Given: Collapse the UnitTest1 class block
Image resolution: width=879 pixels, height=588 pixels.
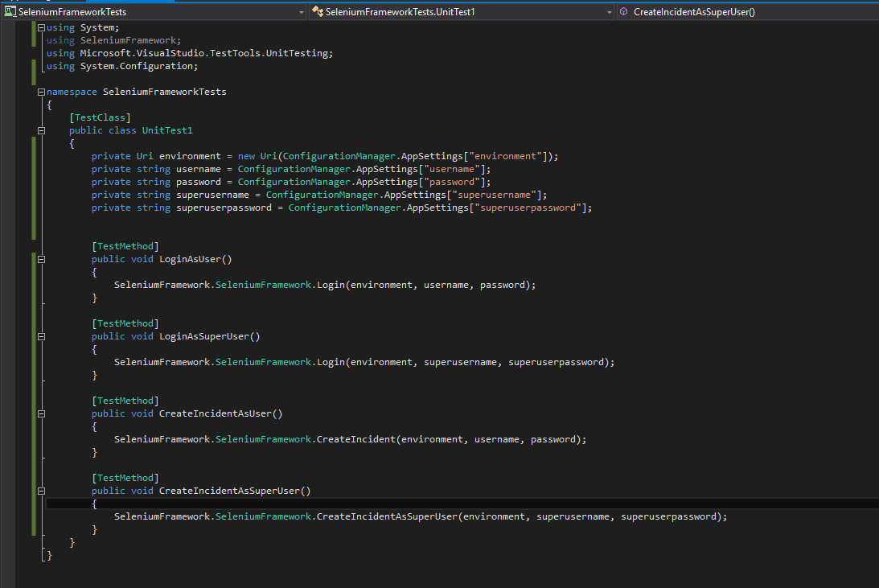Looking at the screenshot, I should click(41, 130).
